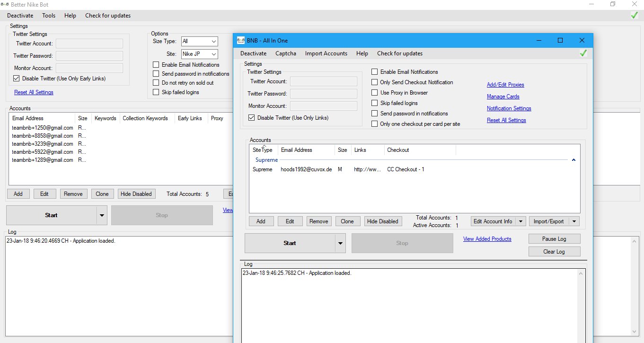Open Import/Export dropdown arrow

point(574,221)
